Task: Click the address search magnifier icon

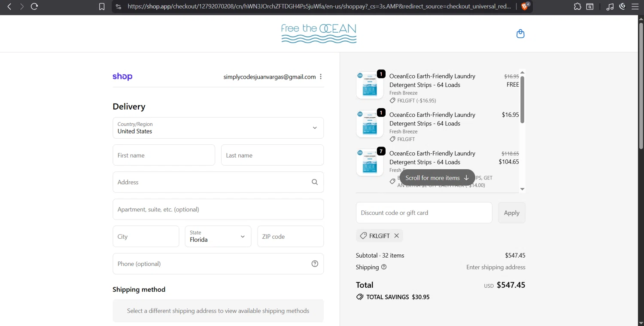Action: click(x=315, y=182)
